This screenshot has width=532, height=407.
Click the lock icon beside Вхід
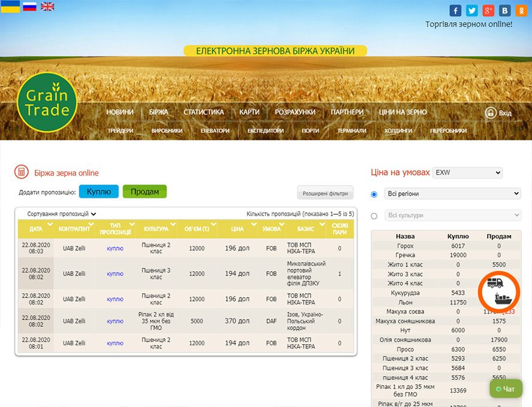click(x=490, y=113)
